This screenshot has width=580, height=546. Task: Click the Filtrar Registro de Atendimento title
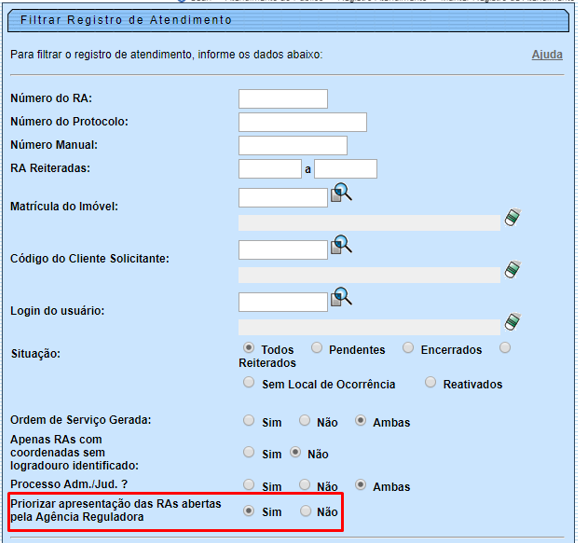point(126,20)
